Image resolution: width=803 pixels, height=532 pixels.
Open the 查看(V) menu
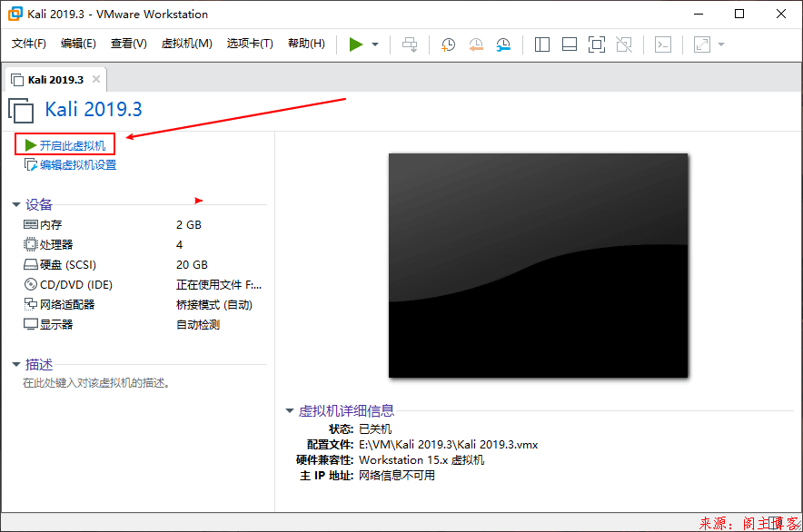pos(129,44)
